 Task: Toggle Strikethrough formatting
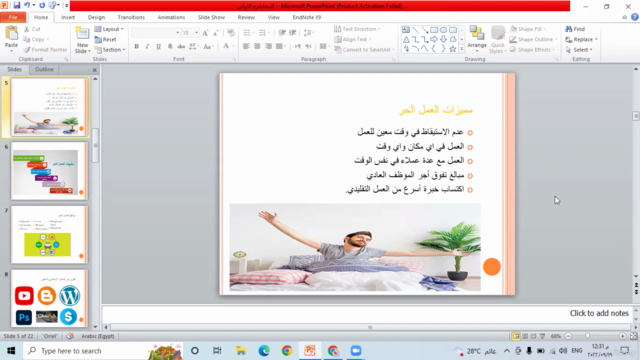tap(181, 46)
